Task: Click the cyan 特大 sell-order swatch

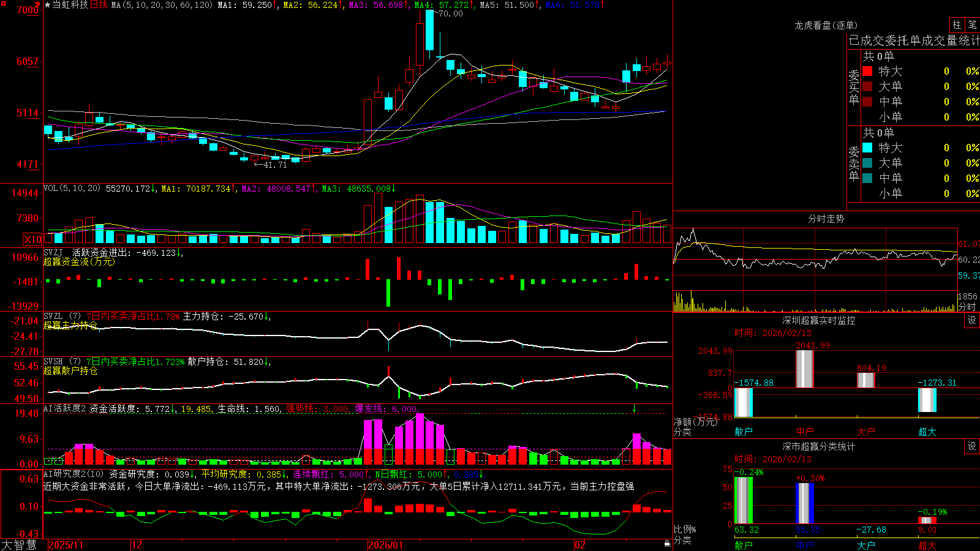Action: 867,148
